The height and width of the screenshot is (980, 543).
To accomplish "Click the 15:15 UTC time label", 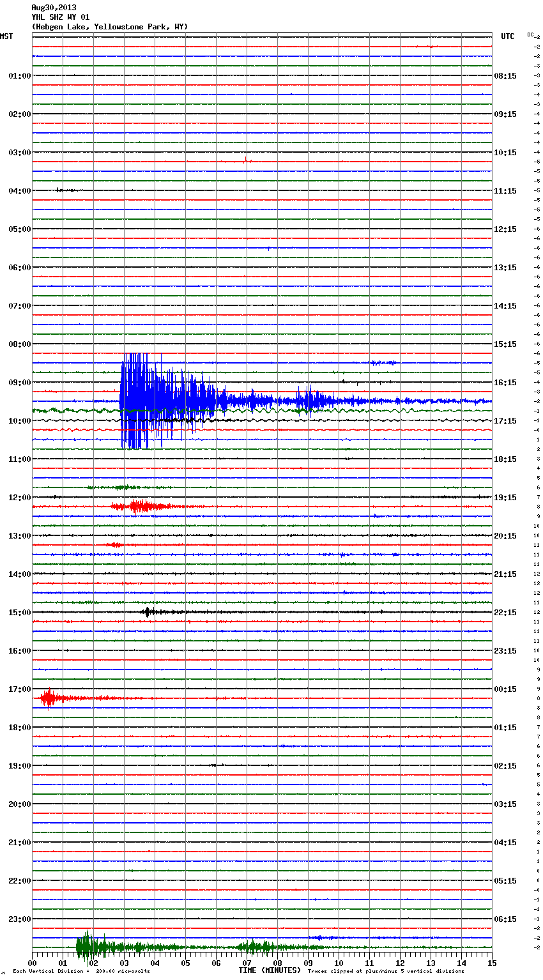I will pos(505,344).
